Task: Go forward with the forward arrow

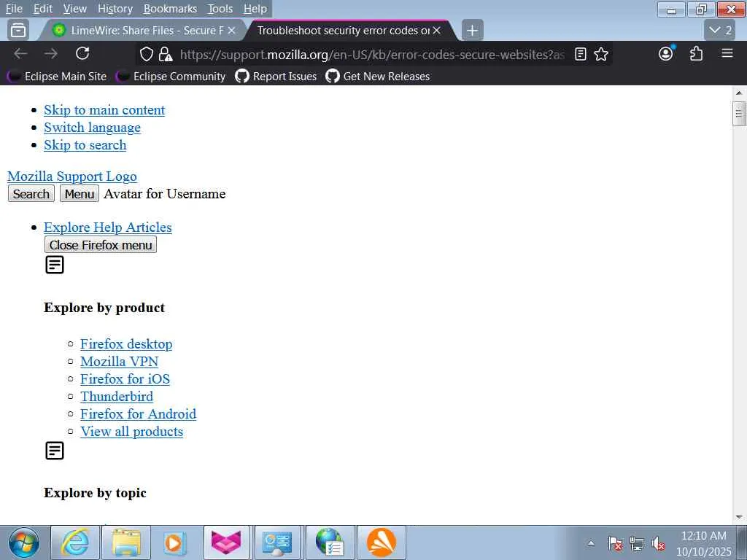Action: tap(50, 54)
